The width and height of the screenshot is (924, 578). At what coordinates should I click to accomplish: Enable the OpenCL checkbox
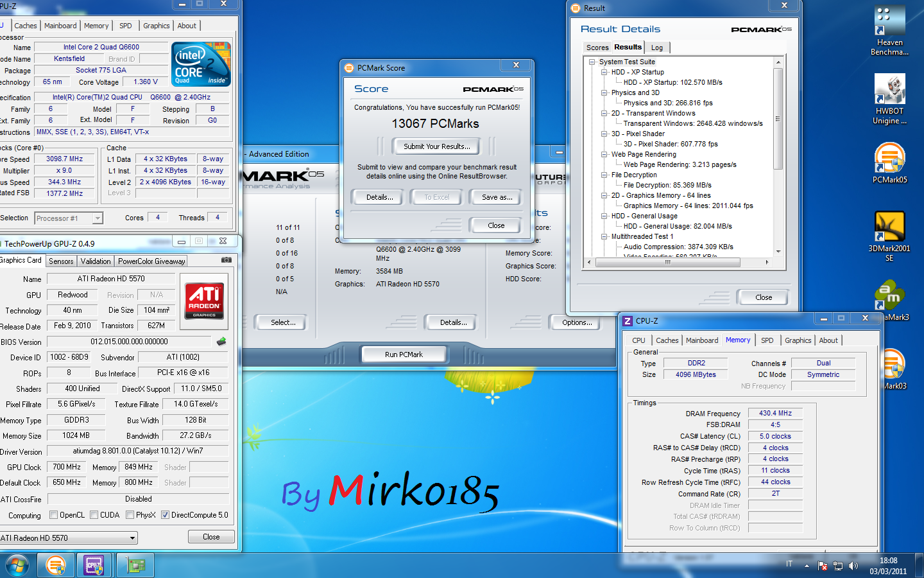(54, 515)
